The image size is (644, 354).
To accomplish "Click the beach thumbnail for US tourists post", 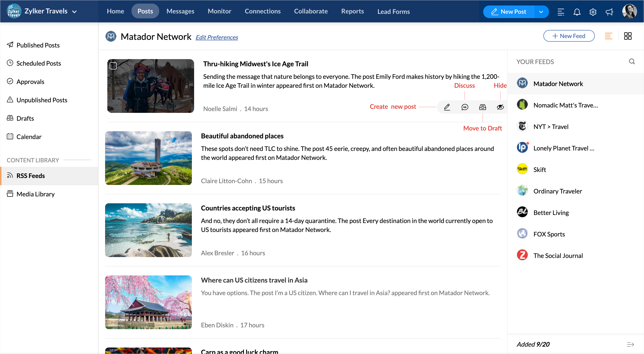I will (148, 230).
